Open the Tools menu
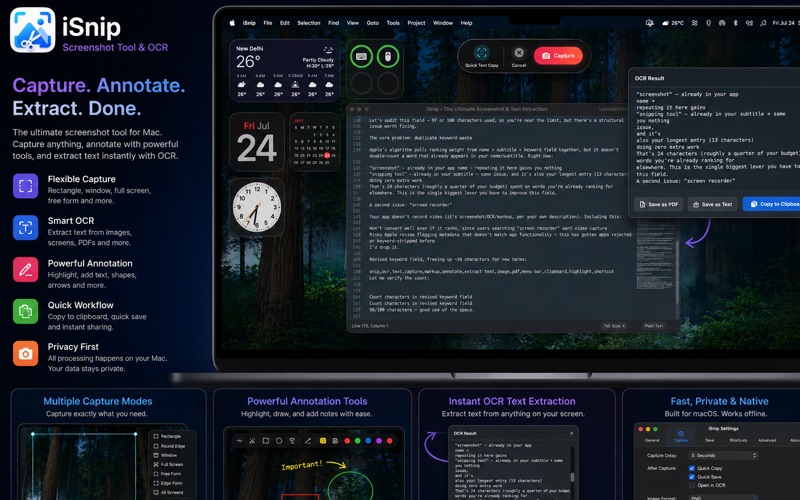Viewport: 800px width, 500px height. [393, 23]
